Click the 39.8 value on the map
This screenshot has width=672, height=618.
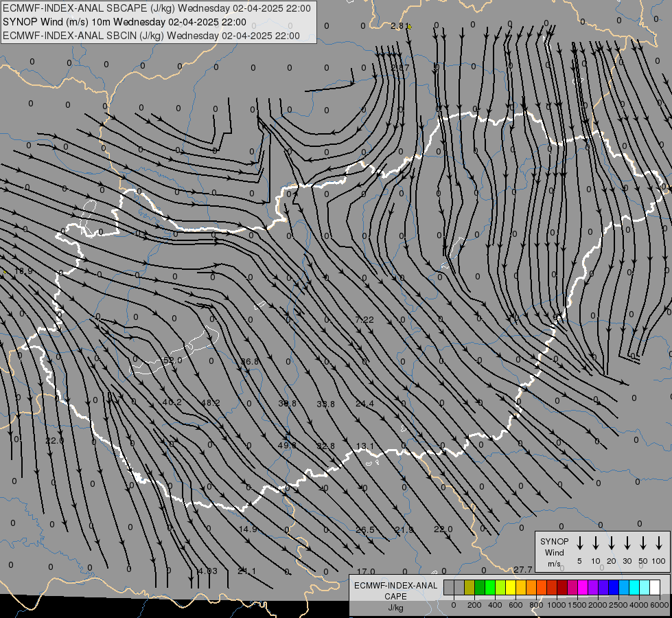(x=287, y=404)
